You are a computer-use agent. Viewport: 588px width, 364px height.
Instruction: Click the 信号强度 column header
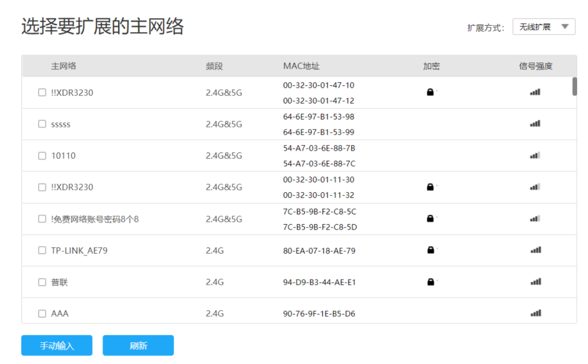pos(535,66)
